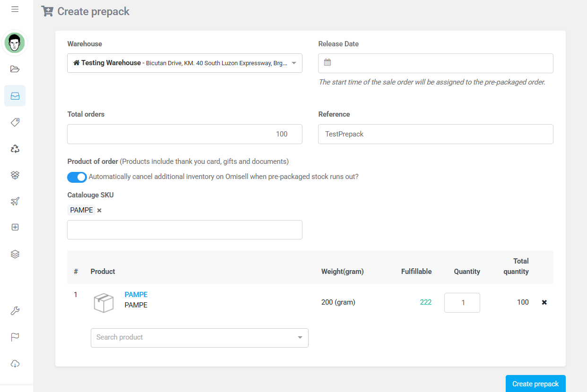The height and width of the screenshot is (392, 587).
Task: Open the Search product dropdown
Action: pos(199,338)
